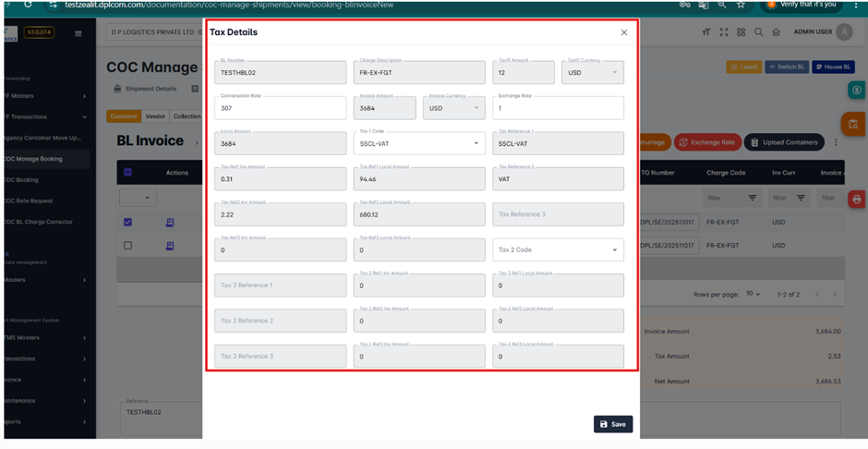
Task: Uncheck the checked first row checkbox
Action: 127,222
